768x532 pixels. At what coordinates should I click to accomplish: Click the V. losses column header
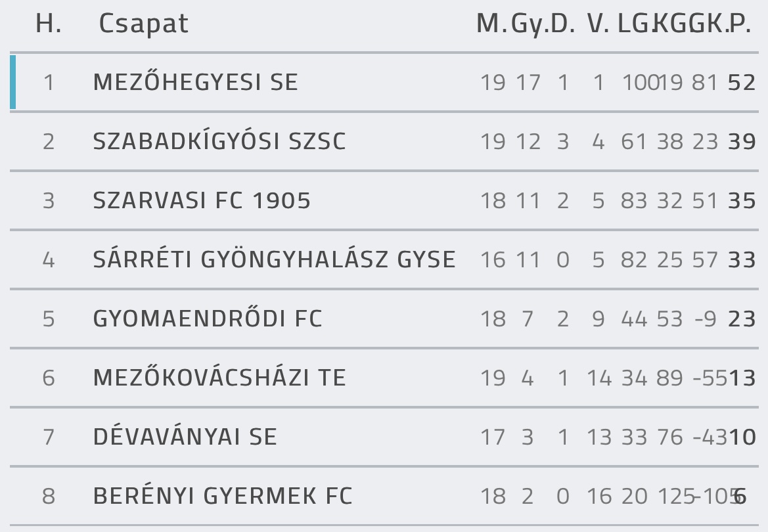pos(598,23)
